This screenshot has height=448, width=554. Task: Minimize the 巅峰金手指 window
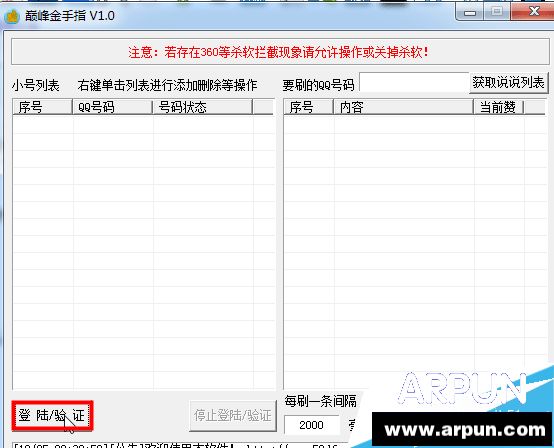470,12
